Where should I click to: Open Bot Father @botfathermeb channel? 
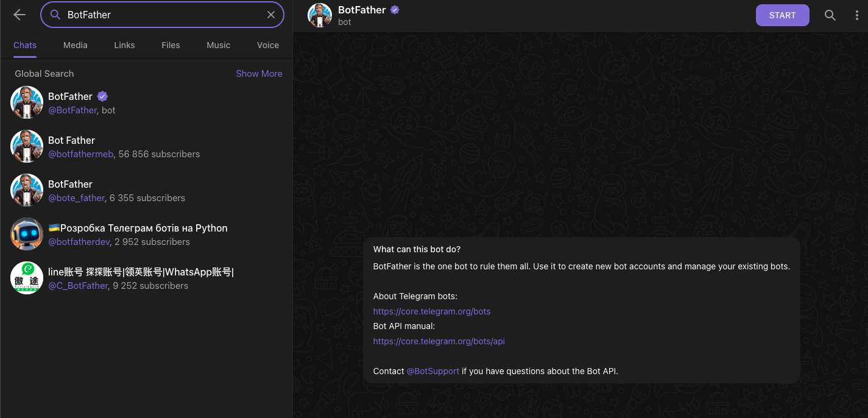[146, 146]
